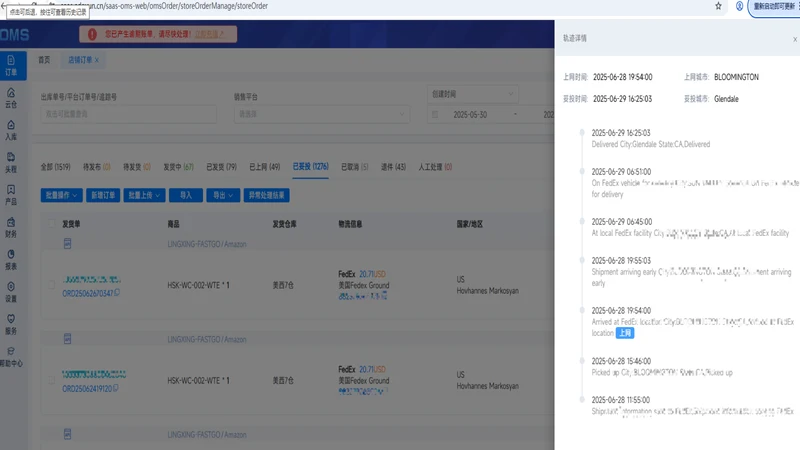Open the 创建时间 dropdown
This screenshot has width=800, height=450.
coord(473,94)
